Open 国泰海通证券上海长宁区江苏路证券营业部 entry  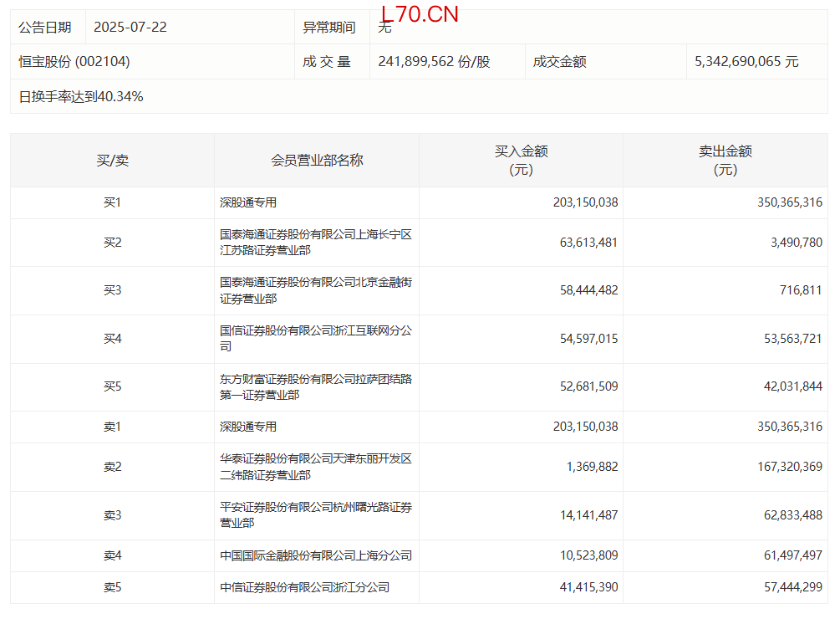[315, 243]
